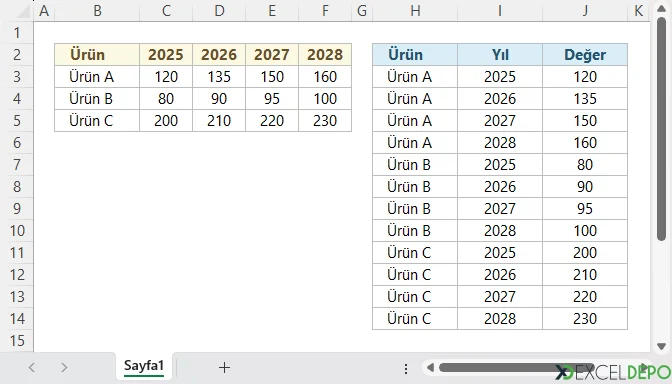Open sheet tab options three-dot handle
This screenshot has width=672, height=384.
point(406,368)
